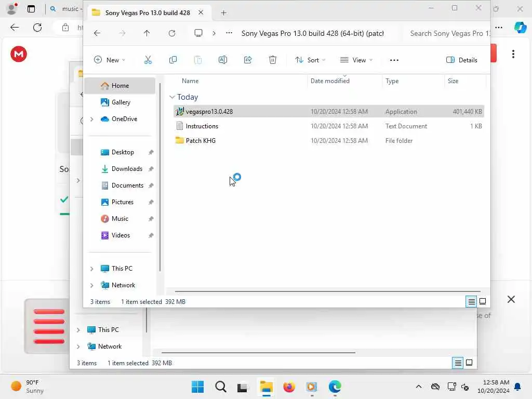Screen dimensions: 532x399
Task: Click the Delete trash icon
Action: [x=272, y=60]
